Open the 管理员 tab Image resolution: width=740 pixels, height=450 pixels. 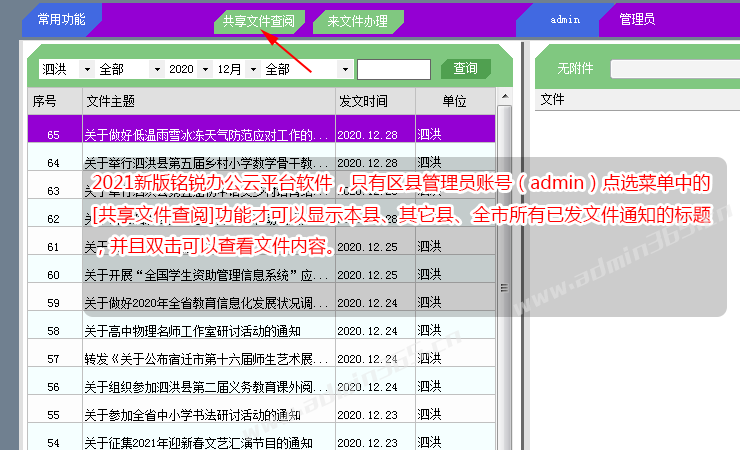(637, 19)
